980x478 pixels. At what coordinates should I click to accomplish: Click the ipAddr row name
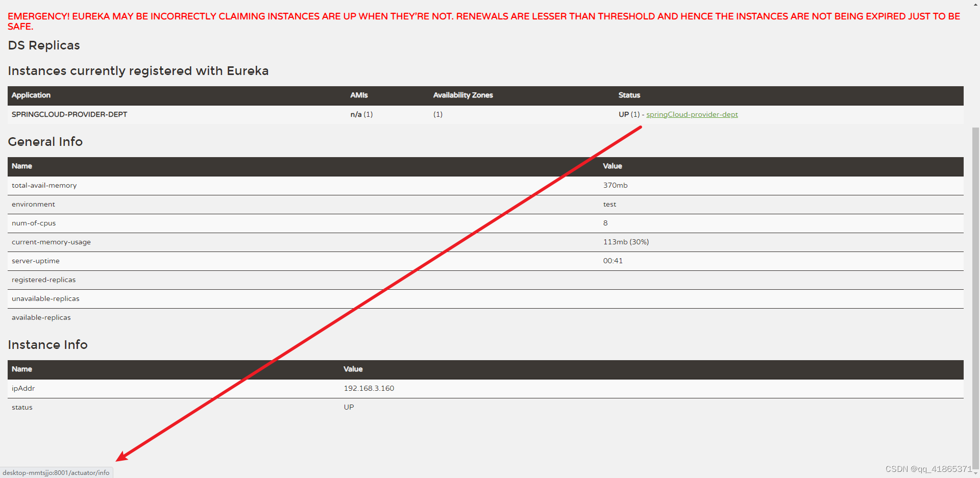23,388
